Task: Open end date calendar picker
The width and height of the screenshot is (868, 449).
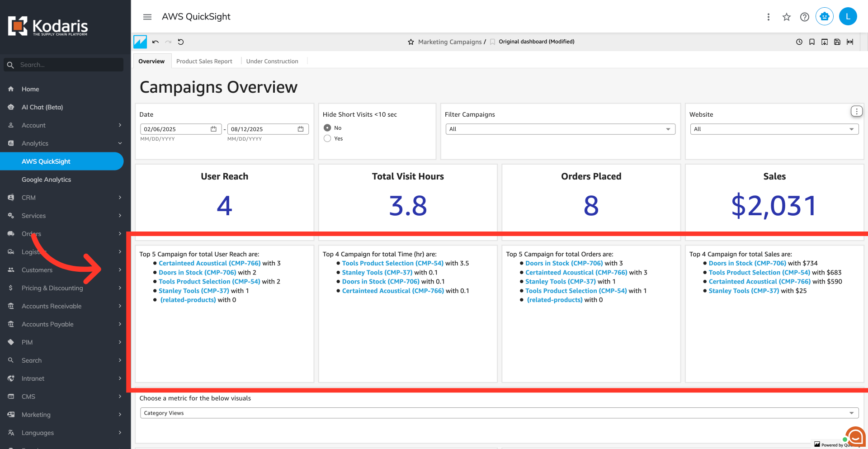Action: coord(301,129)
